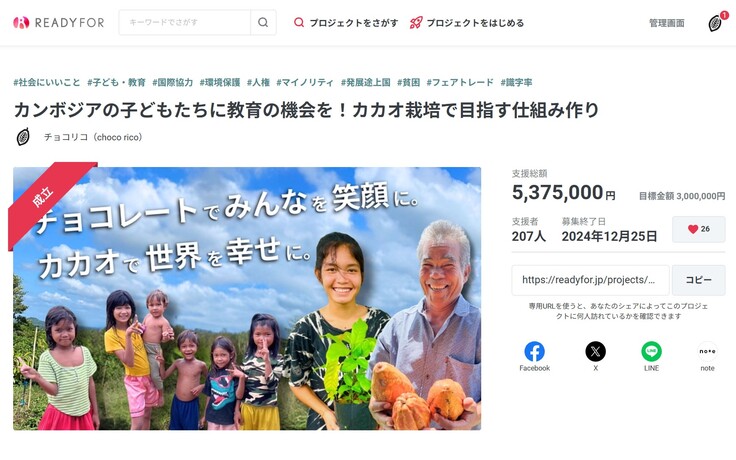Open the #フェアトレード tag
736x460 pixels.
coord(460,82)
